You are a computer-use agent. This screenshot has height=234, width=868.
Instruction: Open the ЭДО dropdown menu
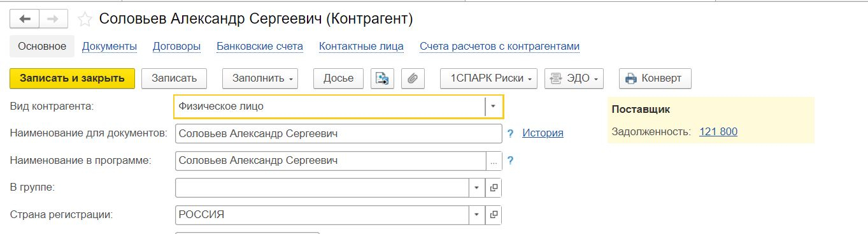574,78
